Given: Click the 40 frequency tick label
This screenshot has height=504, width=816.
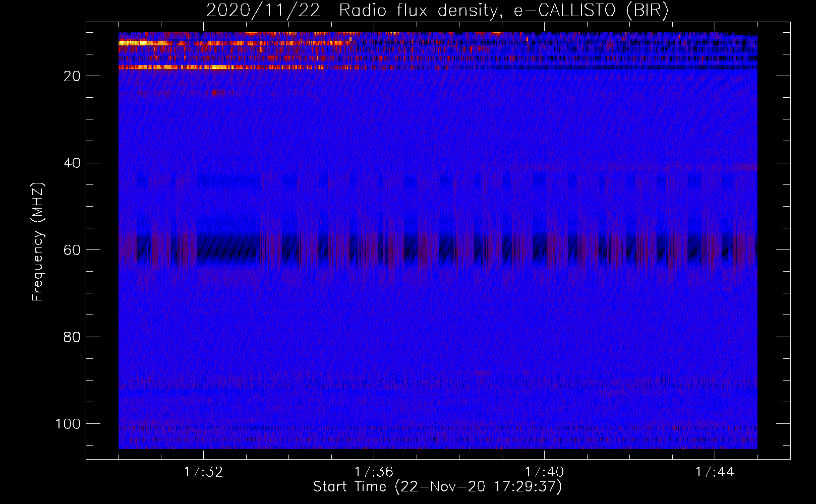Looking at the screenshot, I should [72, 163].
